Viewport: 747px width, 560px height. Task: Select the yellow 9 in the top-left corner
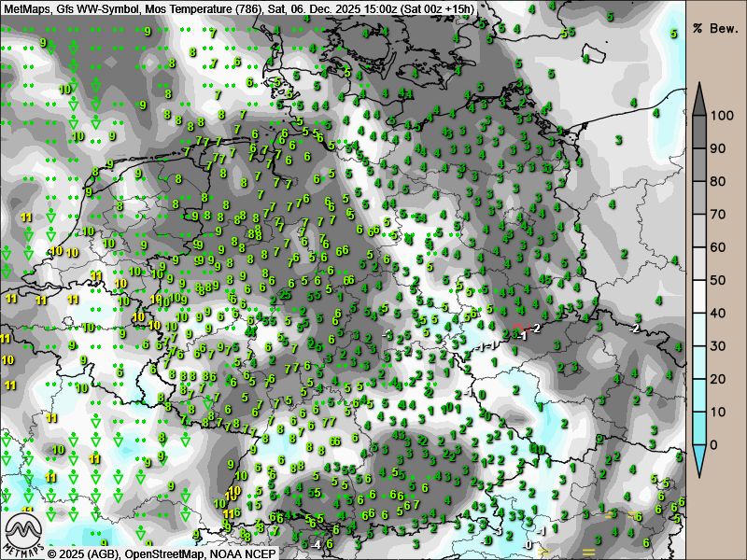(43, 41)
